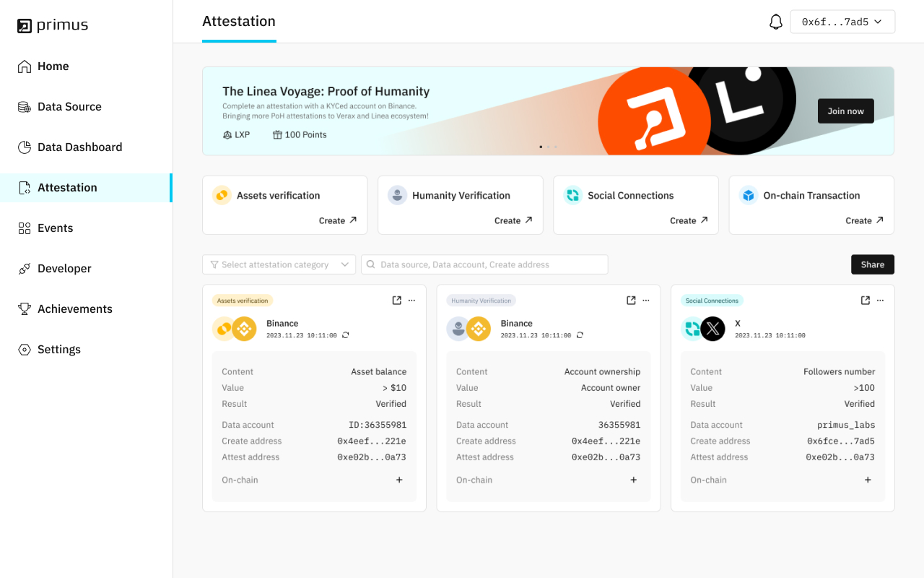Click On-chain Transaction cube icon

749,195
